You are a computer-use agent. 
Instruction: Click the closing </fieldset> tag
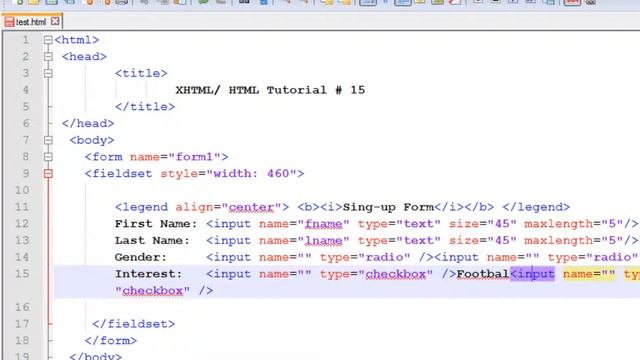click(133, 324)
